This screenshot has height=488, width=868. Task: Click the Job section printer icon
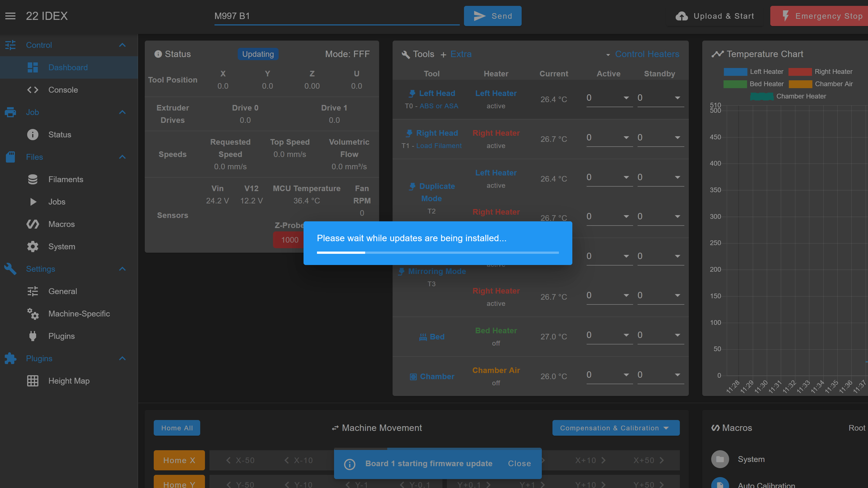coord(10,112)
